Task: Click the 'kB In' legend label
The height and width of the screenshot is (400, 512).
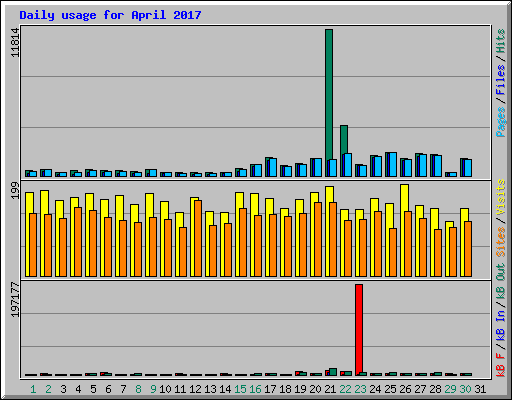Action: click(x=500, y=326)
